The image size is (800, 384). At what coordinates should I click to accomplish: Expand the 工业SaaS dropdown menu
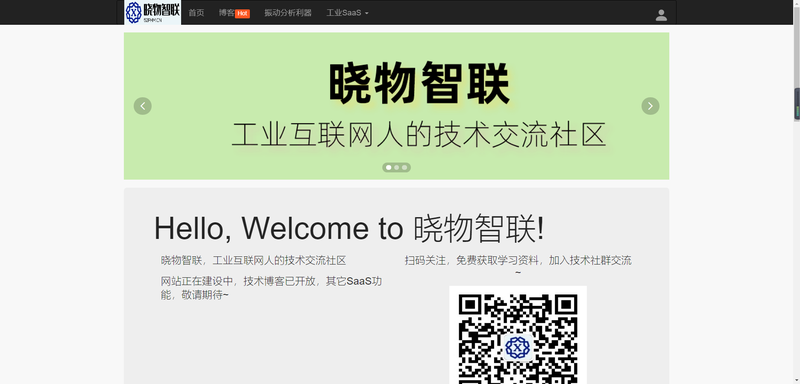tap(347, 13)
